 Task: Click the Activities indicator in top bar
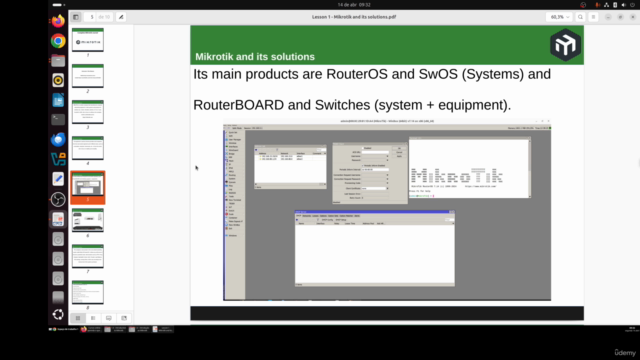[x=59, y=5]
